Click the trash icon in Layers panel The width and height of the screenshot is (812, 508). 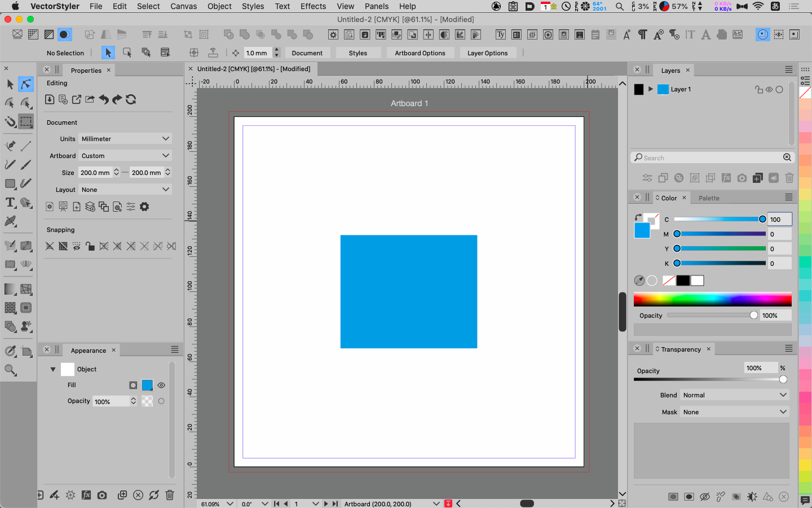tap(789, 178)
